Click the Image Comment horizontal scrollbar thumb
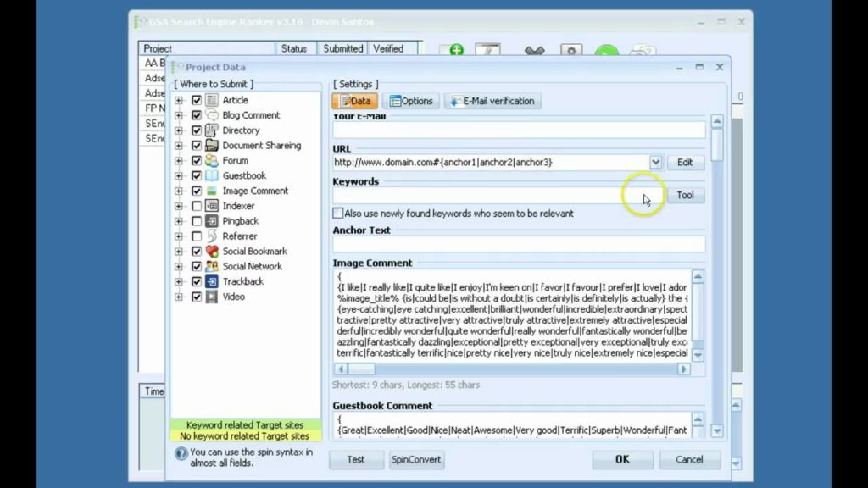Image resolution: width=868 pixels, height=488 pixels. coord(361,369)
